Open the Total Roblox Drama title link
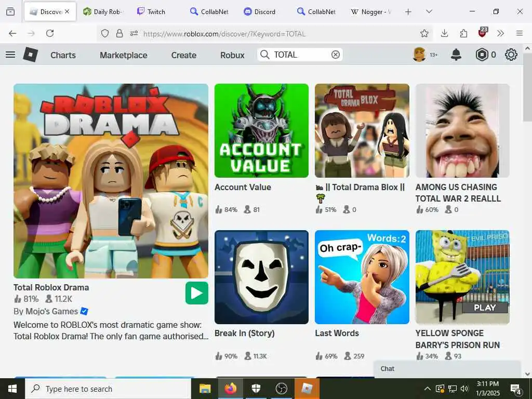This screenshot has height=399, width=532. (51, 287)
